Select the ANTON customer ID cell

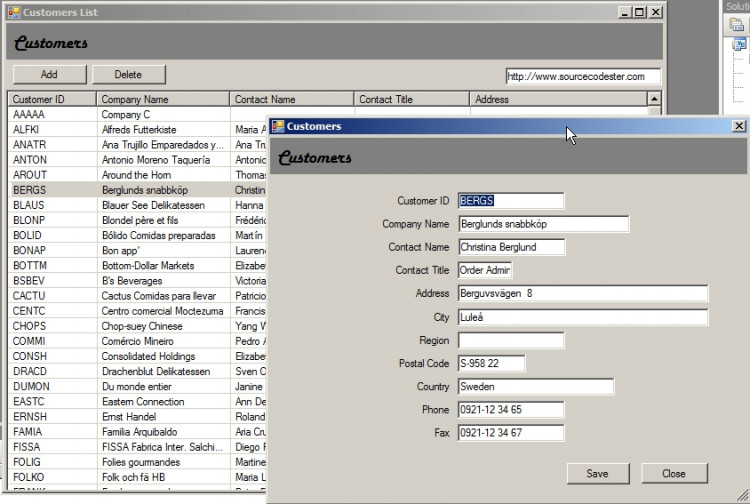point(53,160)
